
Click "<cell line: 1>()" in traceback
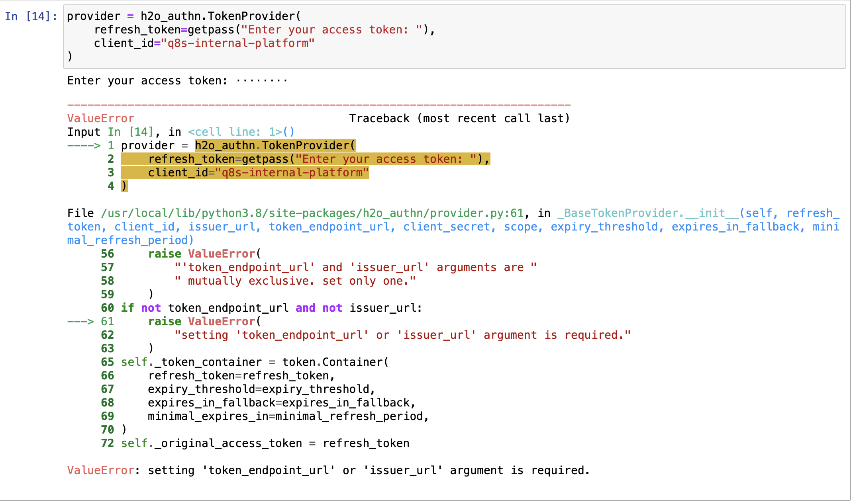(241, 132)
